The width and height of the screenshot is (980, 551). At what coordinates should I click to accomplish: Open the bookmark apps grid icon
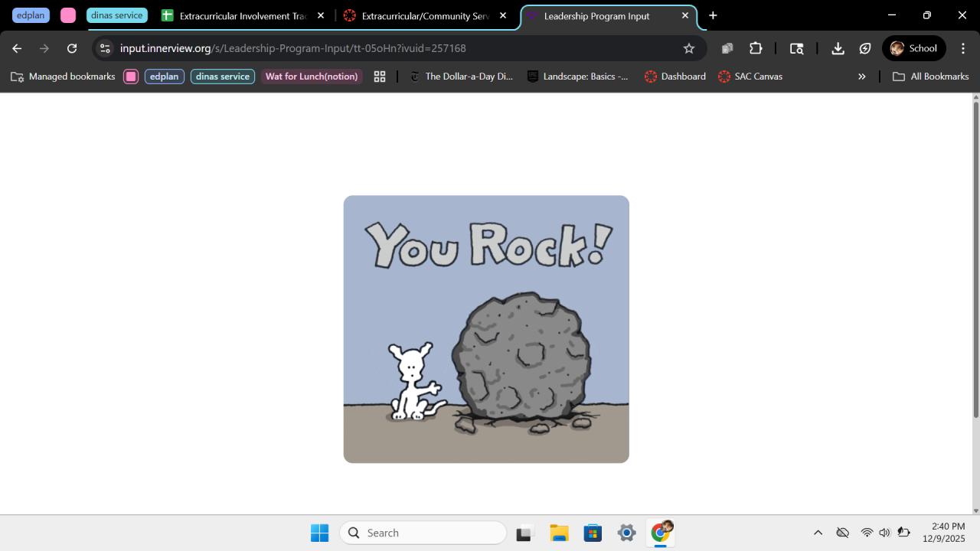[380, 77]
